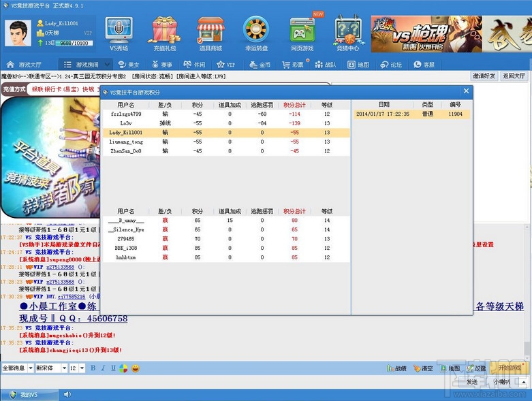Select the BBK_i308 row
This screenshot has width=532, height=401.
[x=226, y=248]
